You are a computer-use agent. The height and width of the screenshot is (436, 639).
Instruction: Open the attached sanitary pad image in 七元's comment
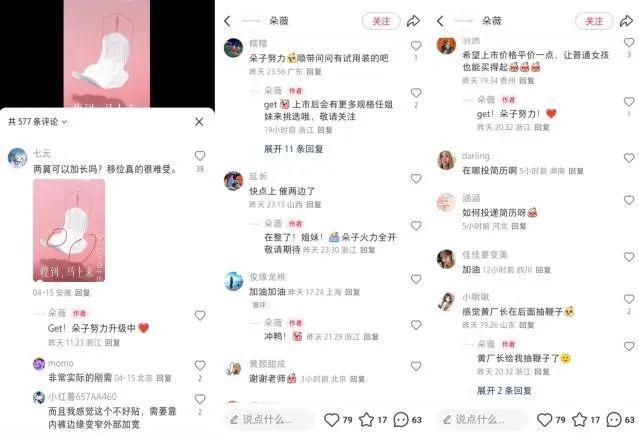pyautogui.click(x=69, y=230)
